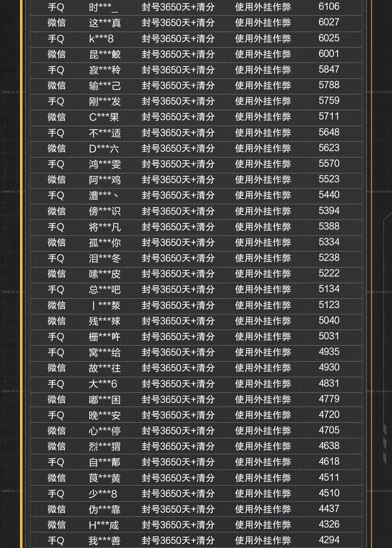Screen dimensions: 392x548
Task: Click score value 5788
Action: 329,85
